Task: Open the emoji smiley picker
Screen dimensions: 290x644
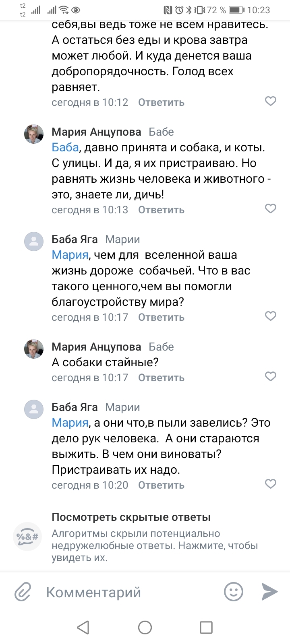Action: pos(233,592)
